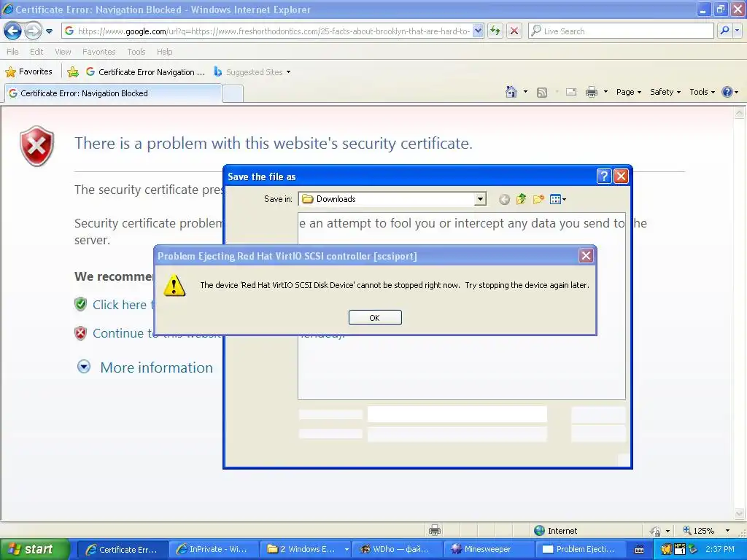This screenshot has width=747, height=560.
Task: Click the yellow warning triangle icon
Action: click(174, 285)
